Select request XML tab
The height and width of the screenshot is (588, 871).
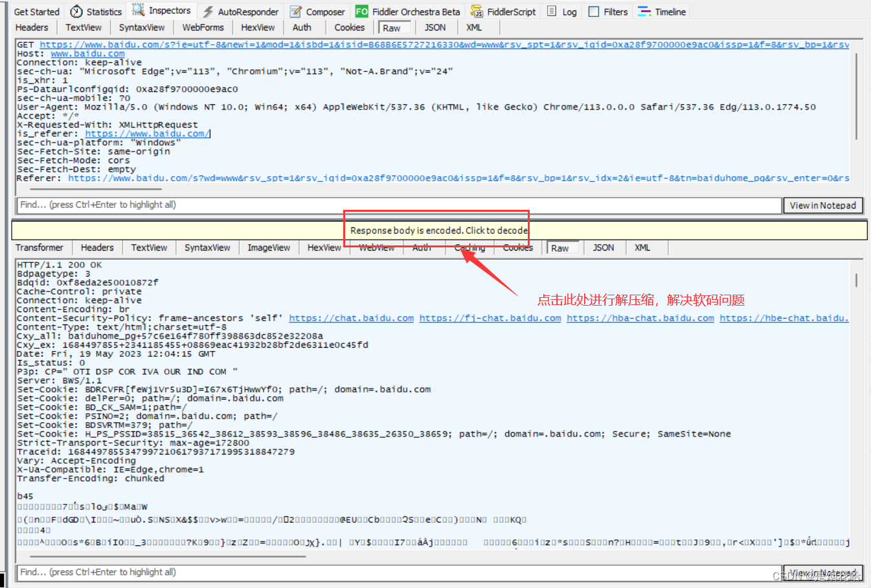coord(474,27)
